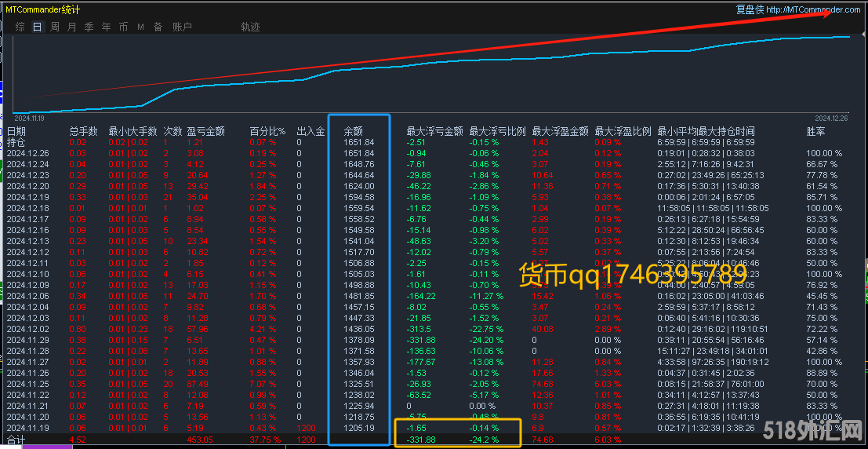
Task: Select the M tab
Action: 140,27
